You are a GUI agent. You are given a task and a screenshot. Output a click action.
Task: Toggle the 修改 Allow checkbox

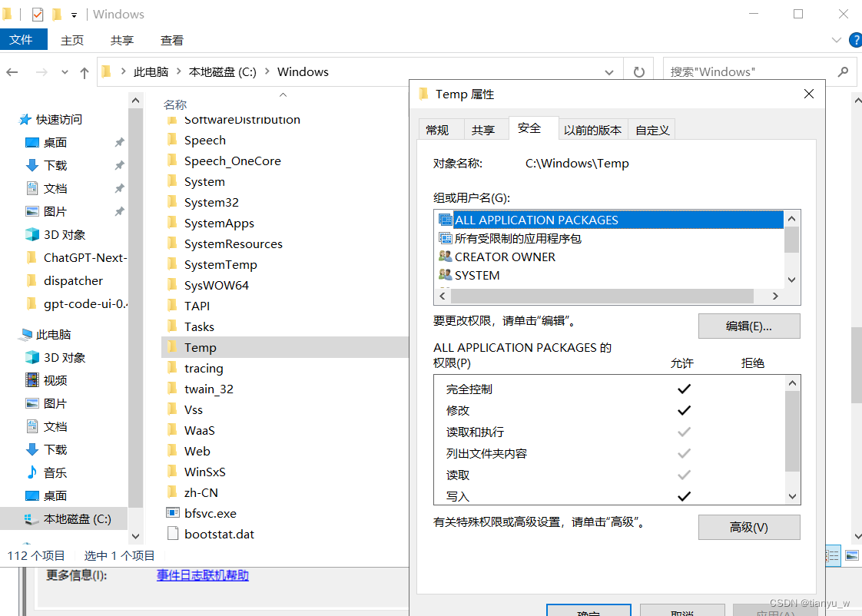pyautogui.click(x=684, y=410)
